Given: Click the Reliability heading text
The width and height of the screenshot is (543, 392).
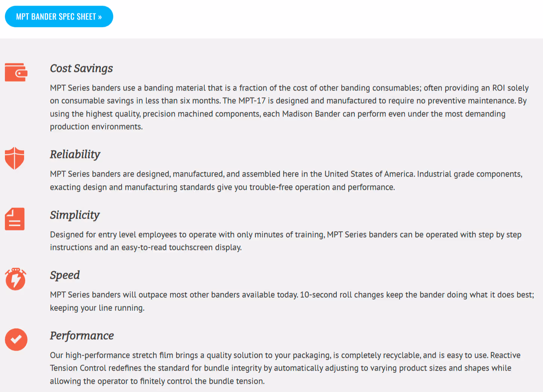Looking at the screenshot, I should pos(75,154).
